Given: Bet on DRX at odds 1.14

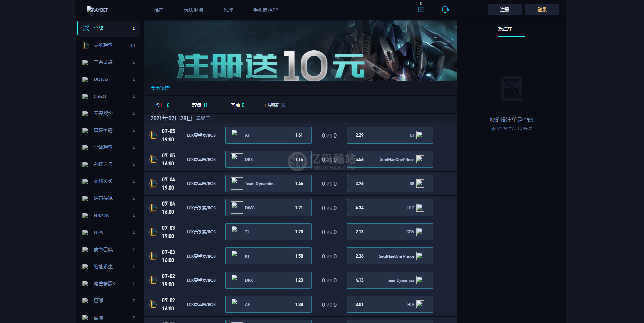Looking at the screenshot, I should coord(268,159).
